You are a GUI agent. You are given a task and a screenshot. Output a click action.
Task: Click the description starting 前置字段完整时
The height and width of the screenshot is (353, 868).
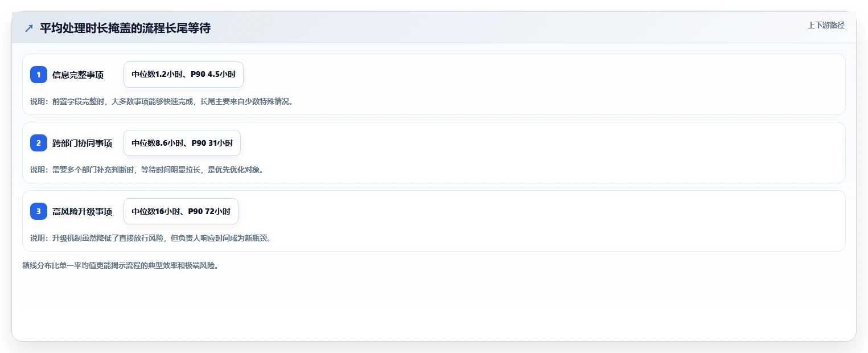pyautogui.click(x=172, y=102)
